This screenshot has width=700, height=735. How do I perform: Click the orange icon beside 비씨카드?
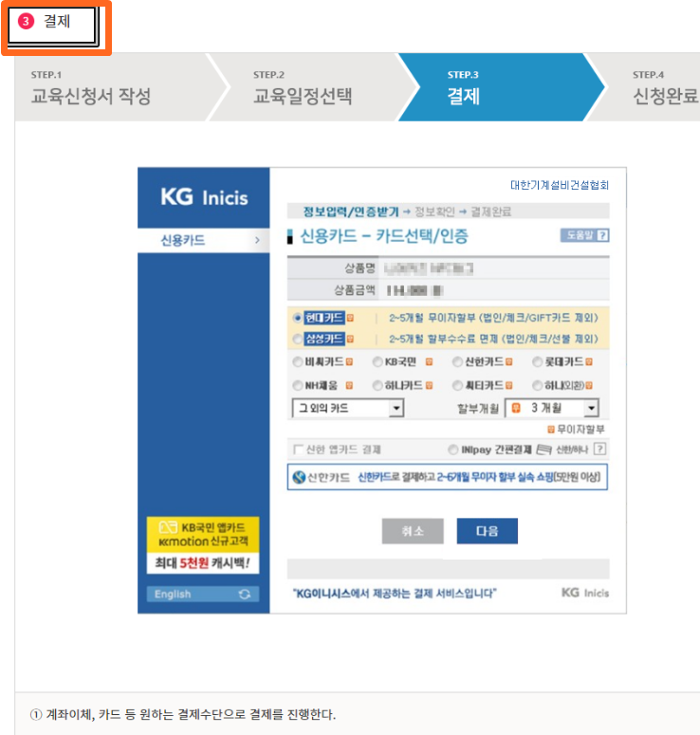349,362
